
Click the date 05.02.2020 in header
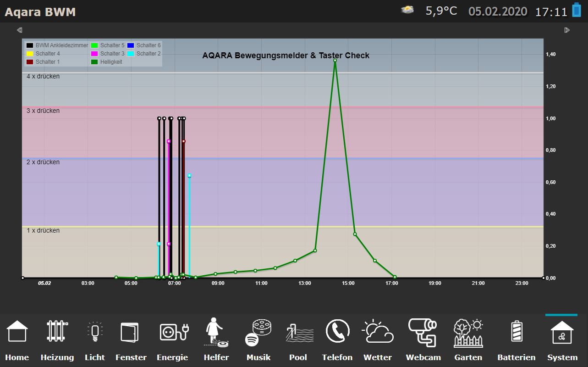[498, 11]
